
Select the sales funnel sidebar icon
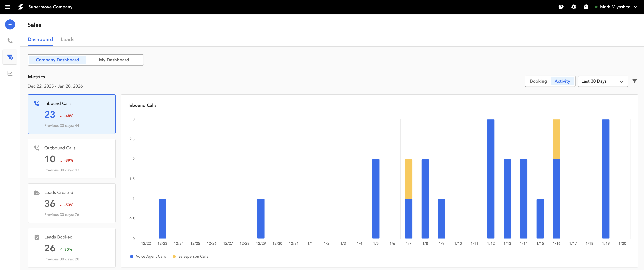tap(10, 57)
